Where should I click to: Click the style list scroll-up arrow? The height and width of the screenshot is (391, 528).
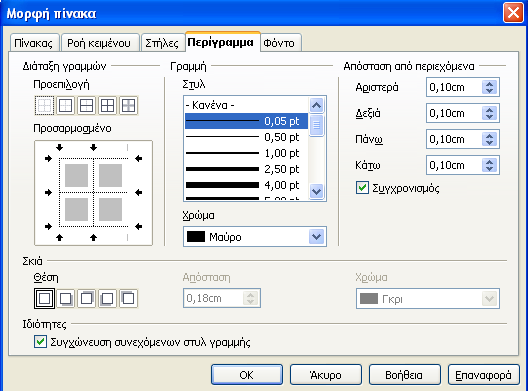316,105
